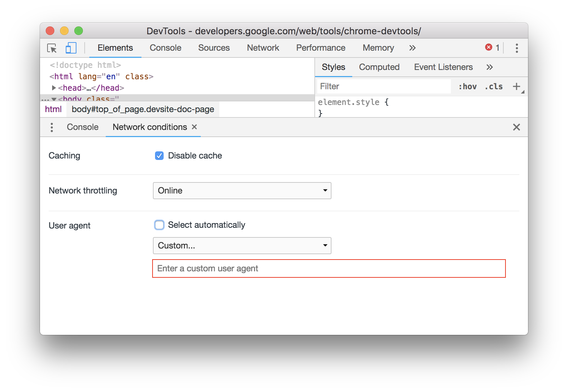Viewport: 568px width, 392px height.
Task: Open the drawer three-dot menu
Action: [52, 127]
